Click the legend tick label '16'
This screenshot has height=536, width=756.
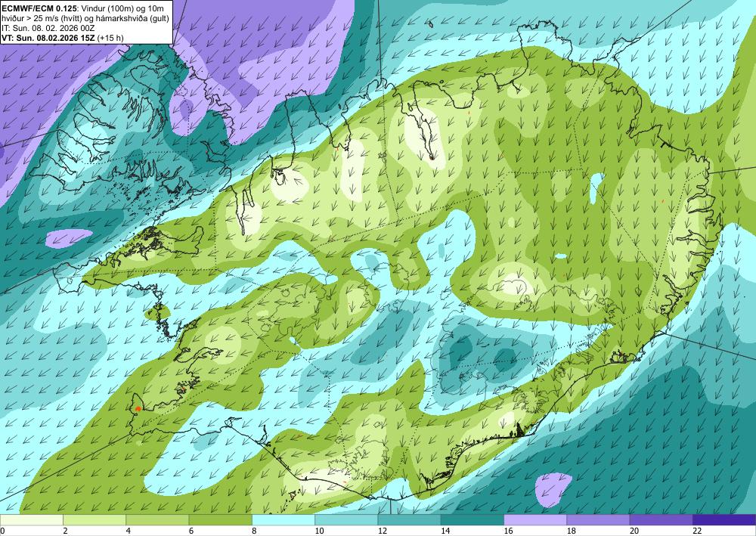pos(508,531)
